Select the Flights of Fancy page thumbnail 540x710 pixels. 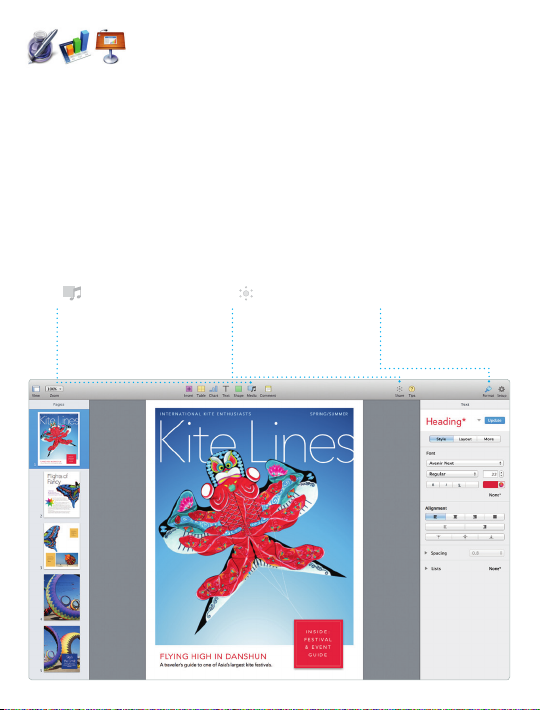(x=62, y=494)
